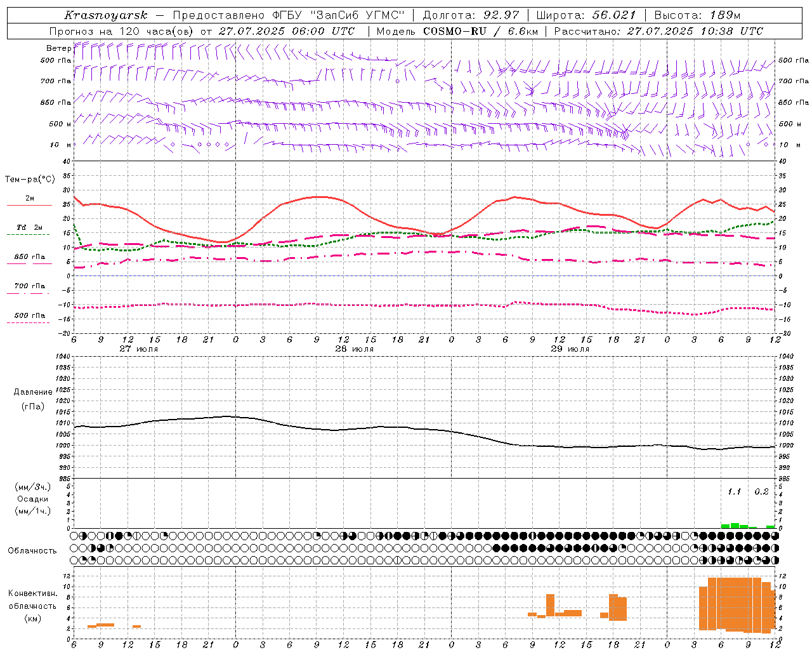Click the Конвективн. convective cloud label
The width and height of the screenshot is (812, 650).
(33, 594)
